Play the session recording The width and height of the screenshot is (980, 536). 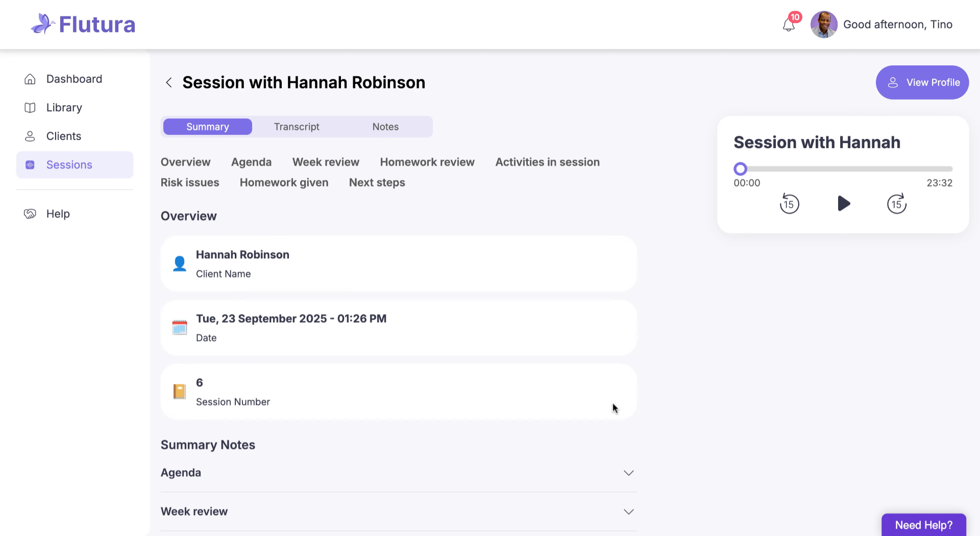click(844, 204)
